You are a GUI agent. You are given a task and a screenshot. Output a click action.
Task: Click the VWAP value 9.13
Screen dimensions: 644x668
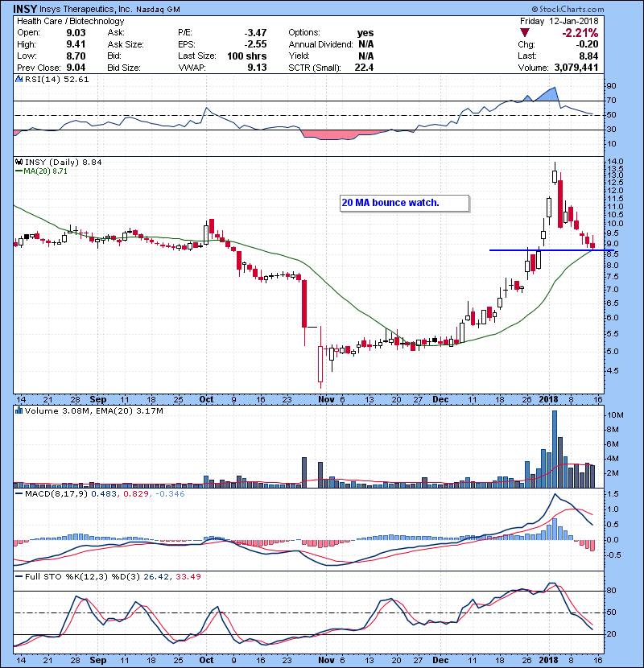(x=257, y=68)
